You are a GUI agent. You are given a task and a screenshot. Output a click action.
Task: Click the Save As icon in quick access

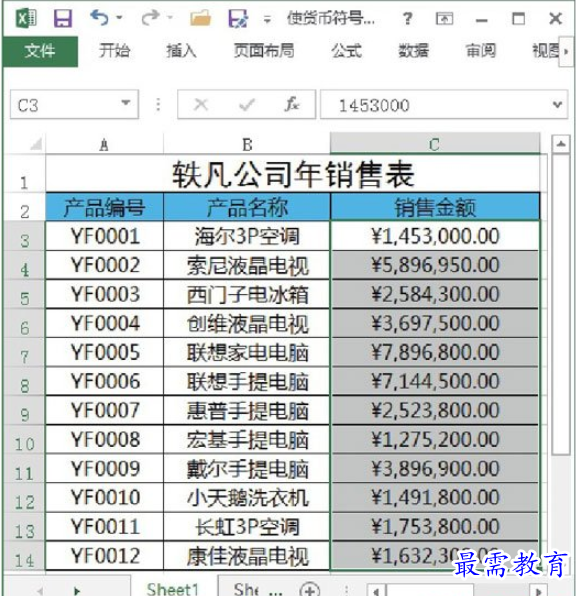238,18
